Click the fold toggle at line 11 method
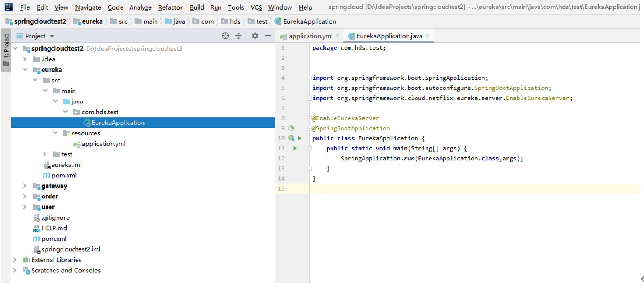The width and height of the screenshot is (644, 289). 310,149
